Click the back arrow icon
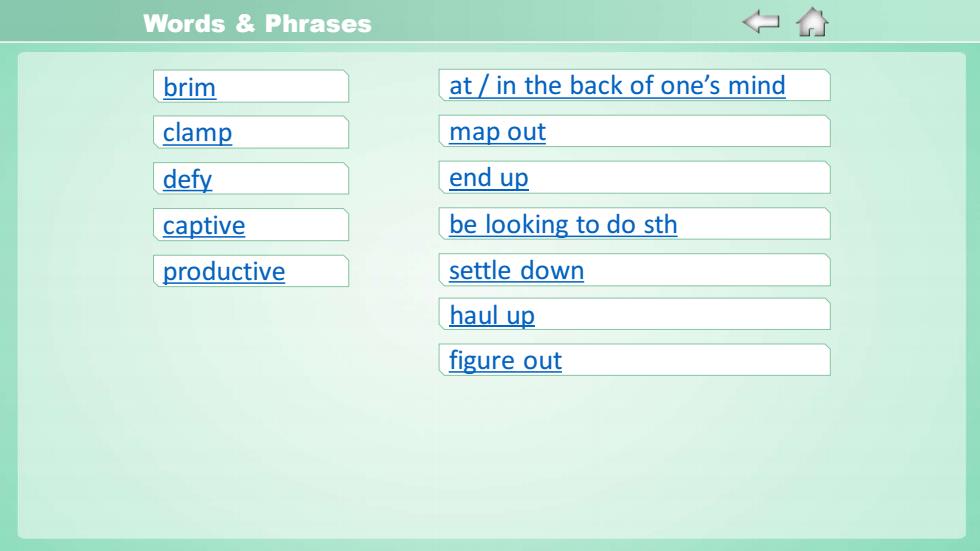The image size is (980, 551). [761, 22]
